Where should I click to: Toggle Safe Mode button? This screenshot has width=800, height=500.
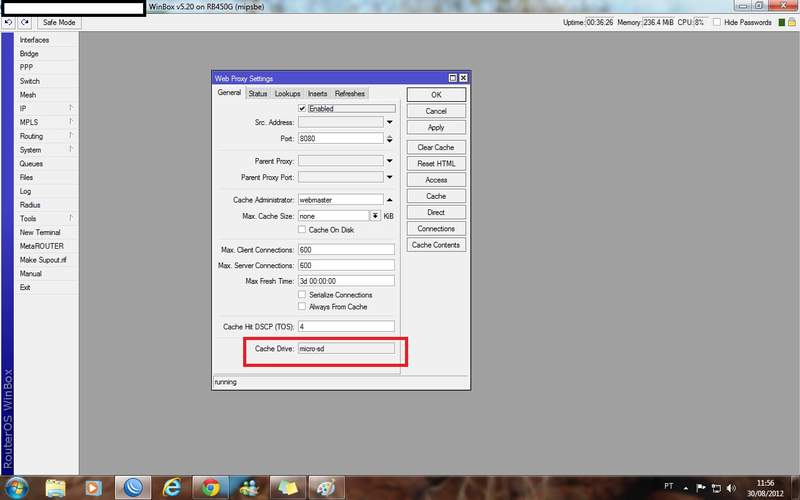point(59,22)
